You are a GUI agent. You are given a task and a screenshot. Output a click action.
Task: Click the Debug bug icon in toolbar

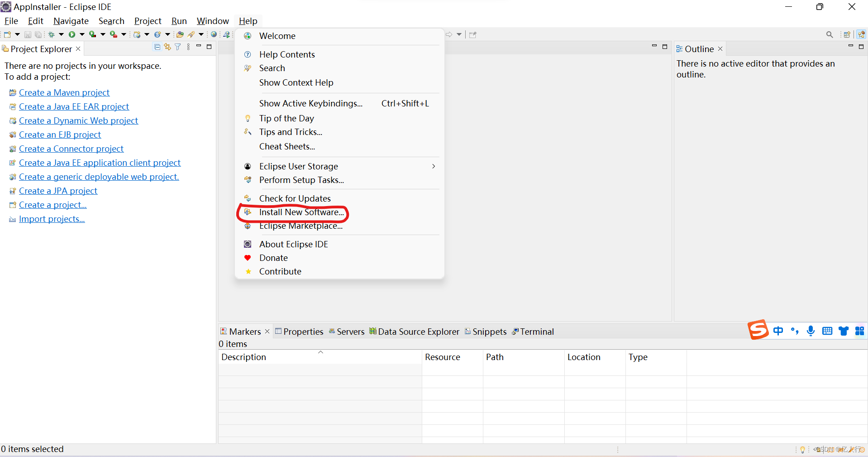tap(51, 34)
